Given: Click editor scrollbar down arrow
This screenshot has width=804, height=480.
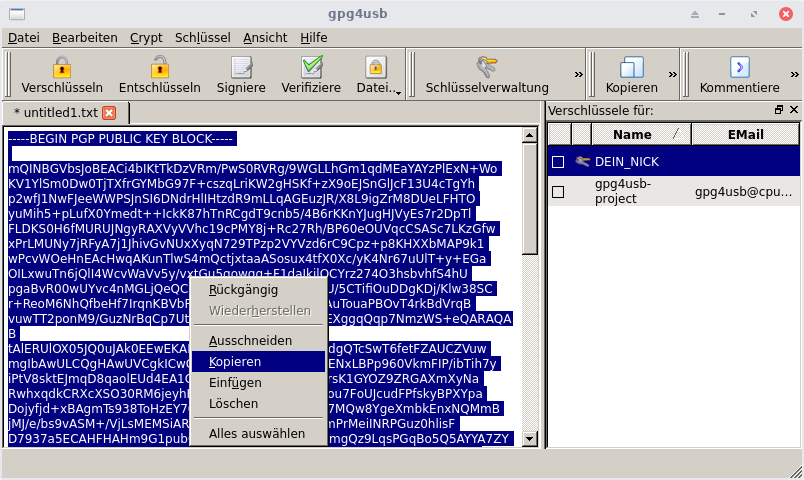Looking at the screenshot, I should pos(529,438).
